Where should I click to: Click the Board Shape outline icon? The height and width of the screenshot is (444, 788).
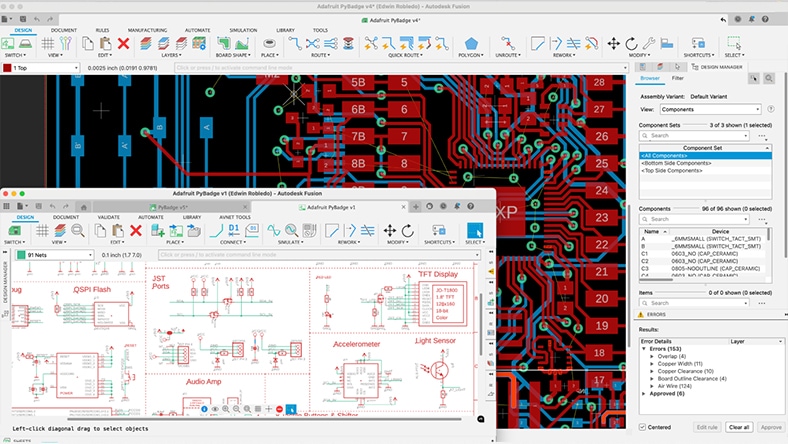click(x=224, y=44)
